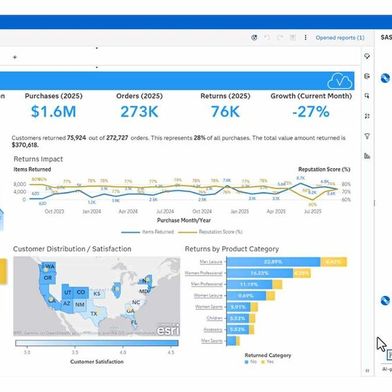Viewport: 392px width, 392px height.
Task: Toggle the 'Yes' Returned Category legend item
Action: 267,362
